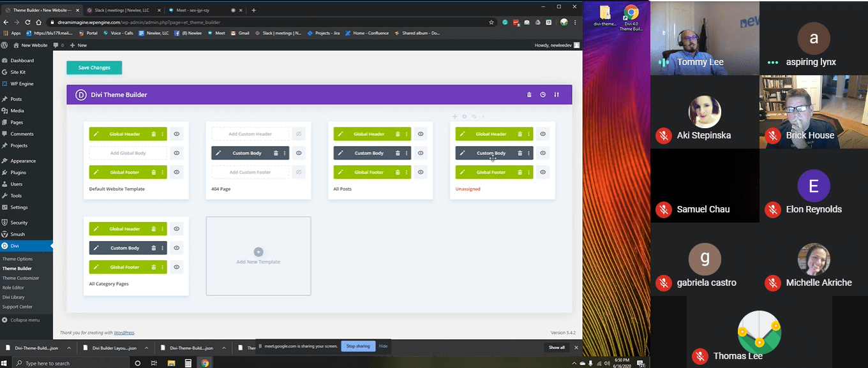Open Chrome profile avatar

click(x=564, y=22)
